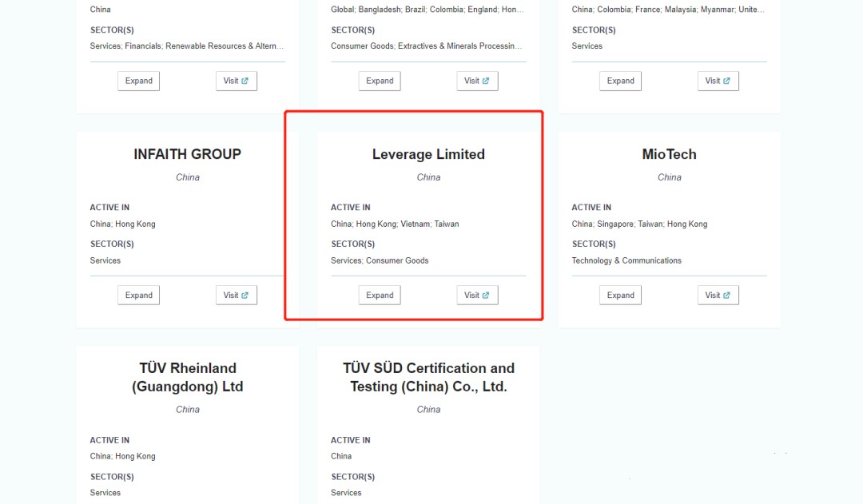Expand the MioTech card

pyautogui.click(x=621, y=295)
